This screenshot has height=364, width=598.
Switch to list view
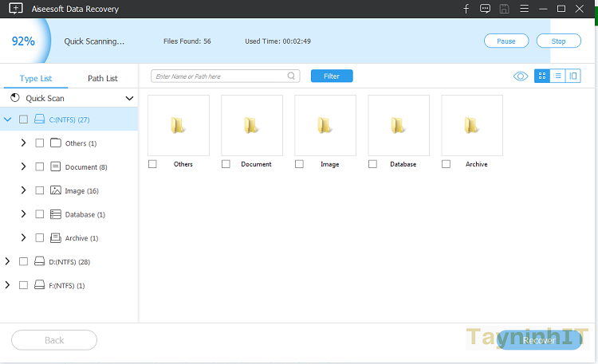557,76
